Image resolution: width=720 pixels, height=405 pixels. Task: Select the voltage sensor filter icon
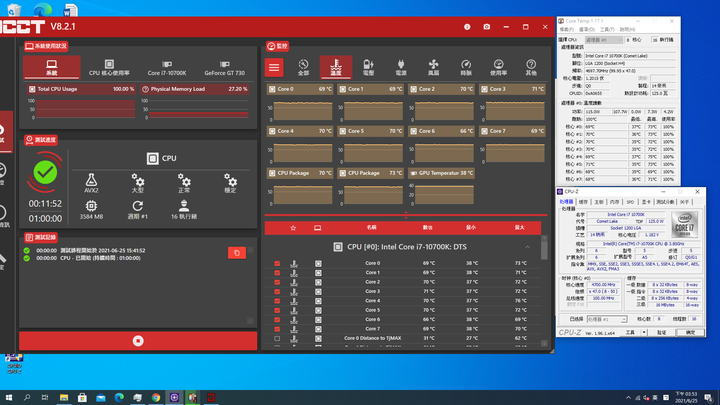(x=368, y=68)
